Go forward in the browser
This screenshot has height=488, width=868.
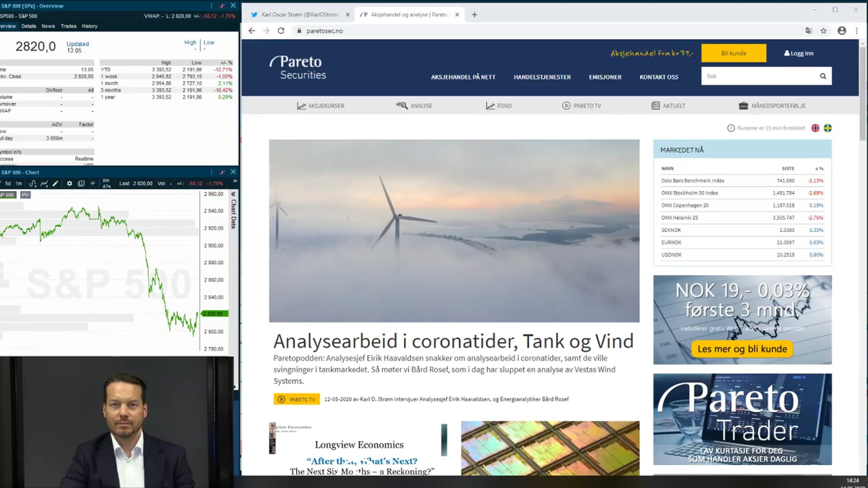(266, 31)
